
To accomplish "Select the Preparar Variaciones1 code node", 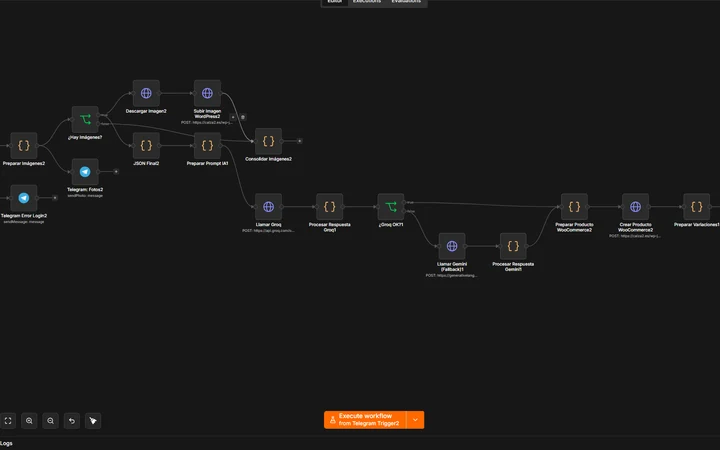I will [x=697, y=207].
